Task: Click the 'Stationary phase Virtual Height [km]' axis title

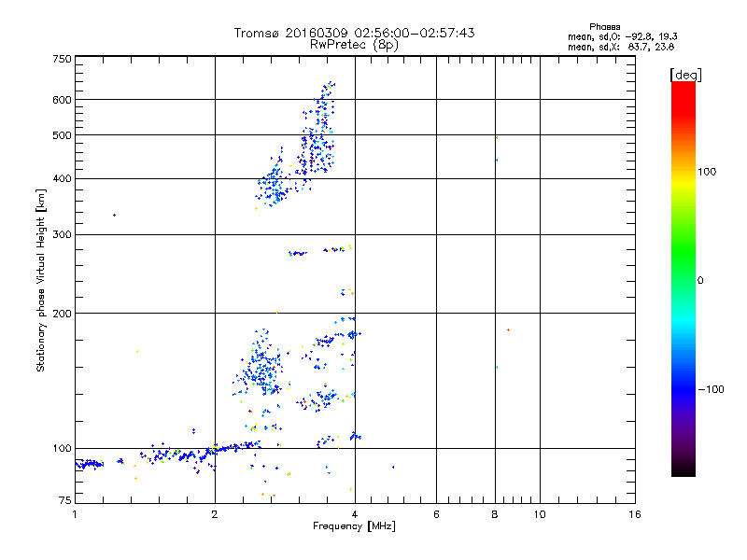Action: click(40, 280)
